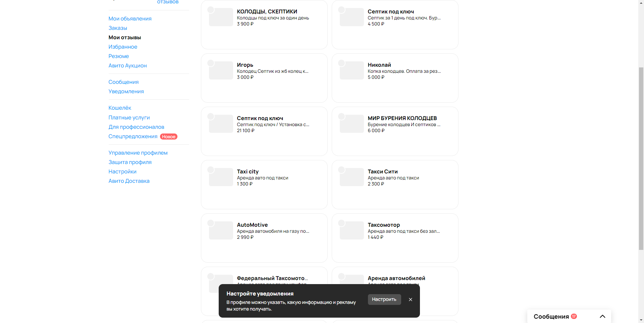Open the Кошелёк page

(x=120, y=108)
